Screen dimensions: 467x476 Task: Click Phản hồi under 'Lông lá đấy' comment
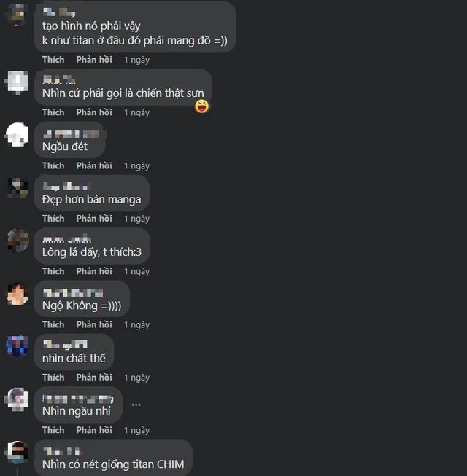pyautogui.click(x=94, y=271)
